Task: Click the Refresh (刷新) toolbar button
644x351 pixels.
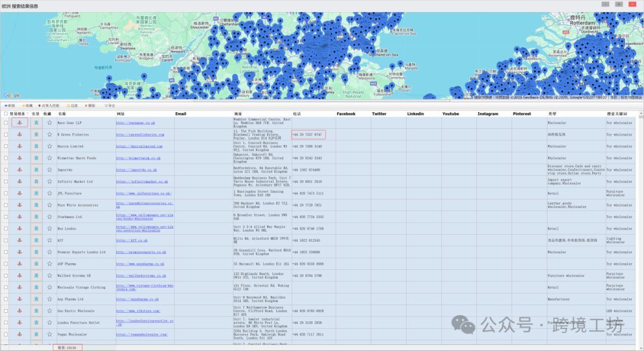Action: click(x=10, y=105)
